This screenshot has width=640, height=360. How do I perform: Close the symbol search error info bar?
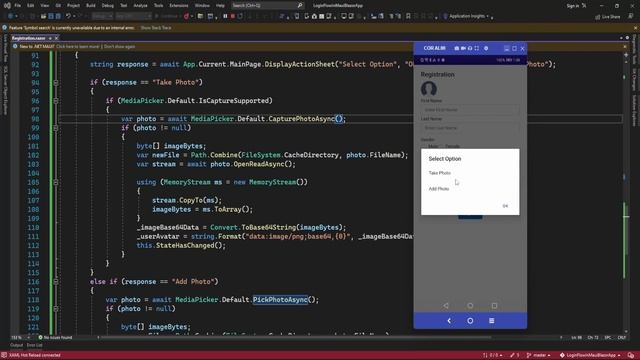[635, 28]
